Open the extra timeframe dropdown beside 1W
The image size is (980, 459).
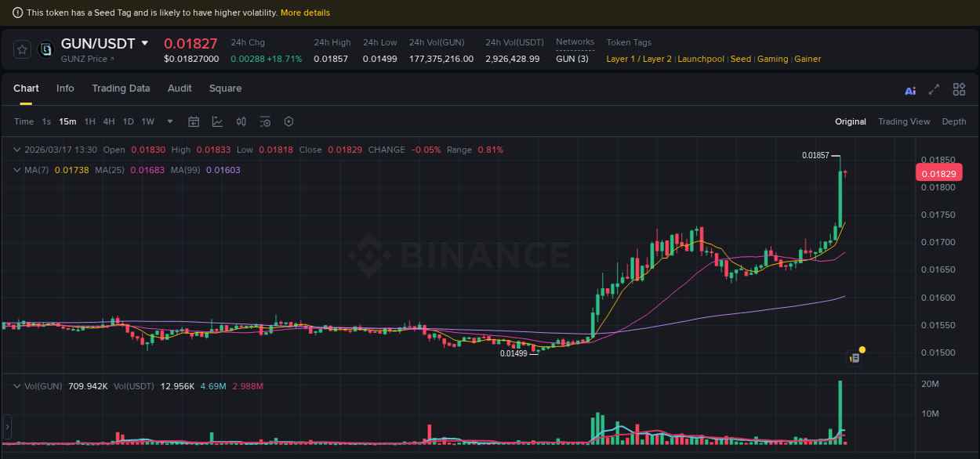169,121
